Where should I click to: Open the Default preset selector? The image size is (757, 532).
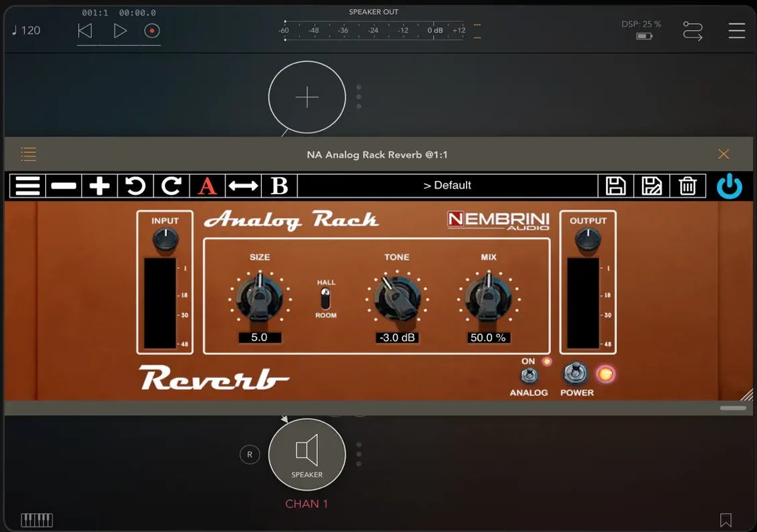447,186
